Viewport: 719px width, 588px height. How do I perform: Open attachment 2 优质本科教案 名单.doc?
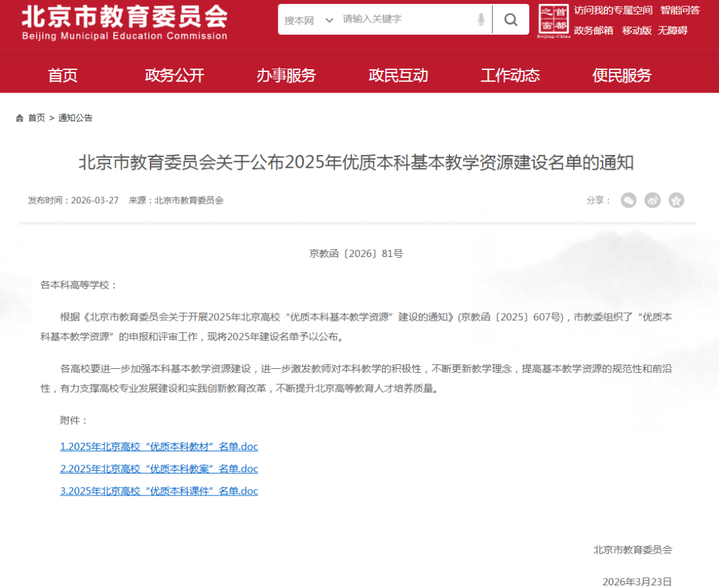click(x=158, y=468)
